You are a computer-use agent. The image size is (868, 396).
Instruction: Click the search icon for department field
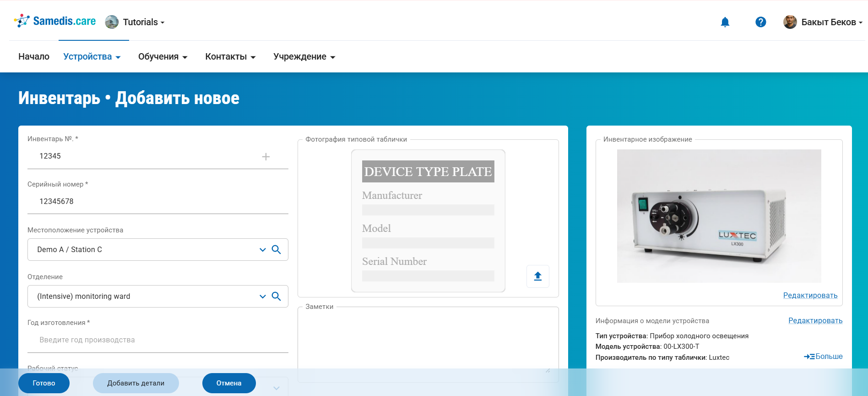click(276, 296)
